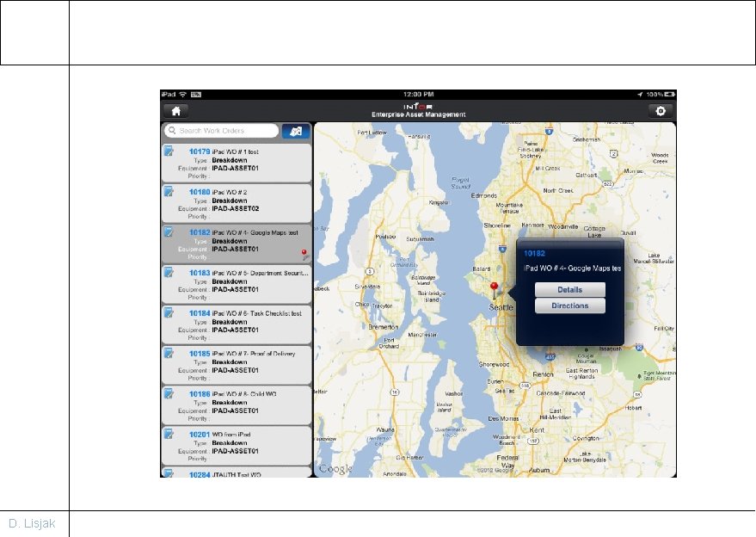The image size is (756, 537).
Task: Click the Google logo on the map
Action: pyautogui.click(x=335, y=468)
